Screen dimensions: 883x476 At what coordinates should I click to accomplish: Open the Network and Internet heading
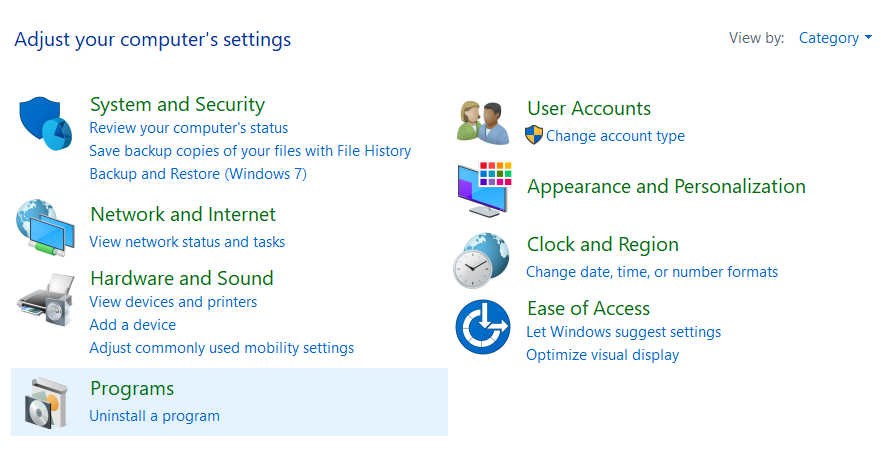coord(183,215)
